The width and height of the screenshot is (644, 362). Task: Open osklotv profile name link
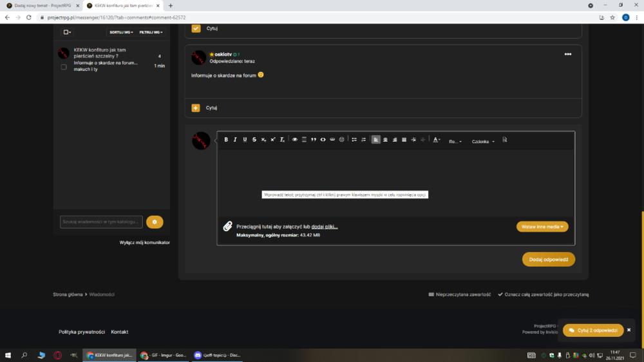point(223,54)
